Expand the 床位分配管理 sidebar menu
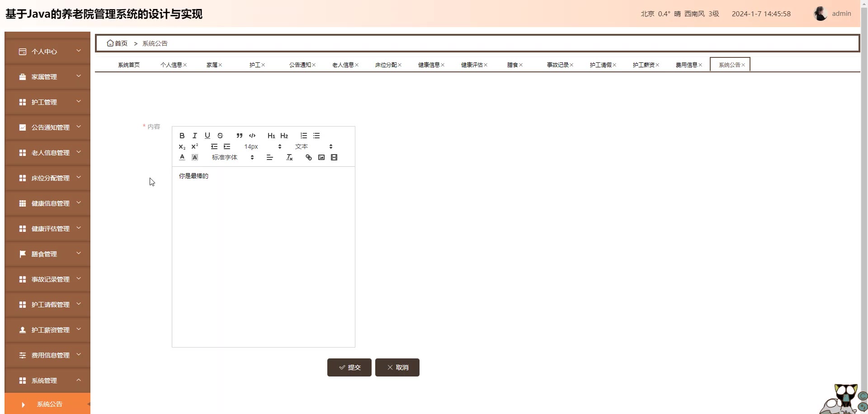 (47, 178)
